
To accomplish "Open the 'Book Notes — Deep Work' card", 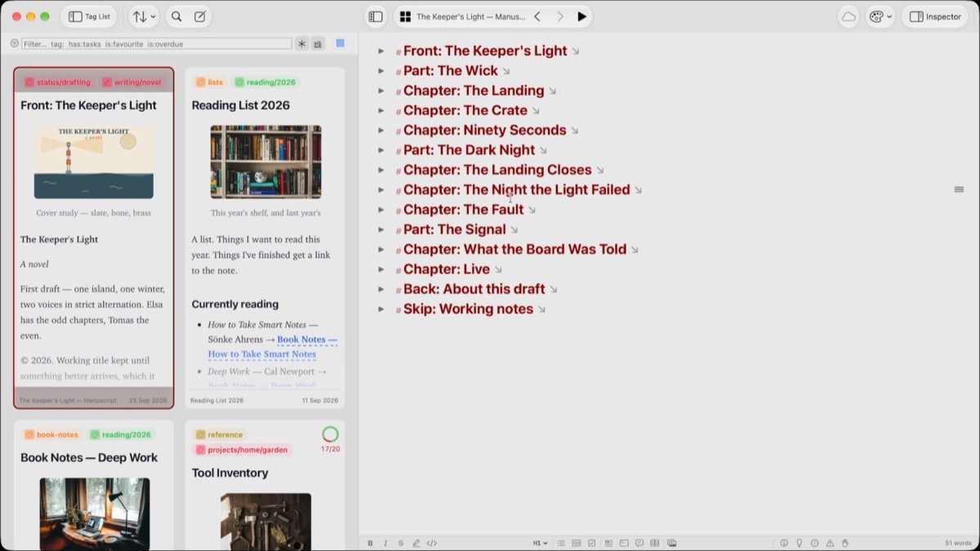I will coord(94,486).
